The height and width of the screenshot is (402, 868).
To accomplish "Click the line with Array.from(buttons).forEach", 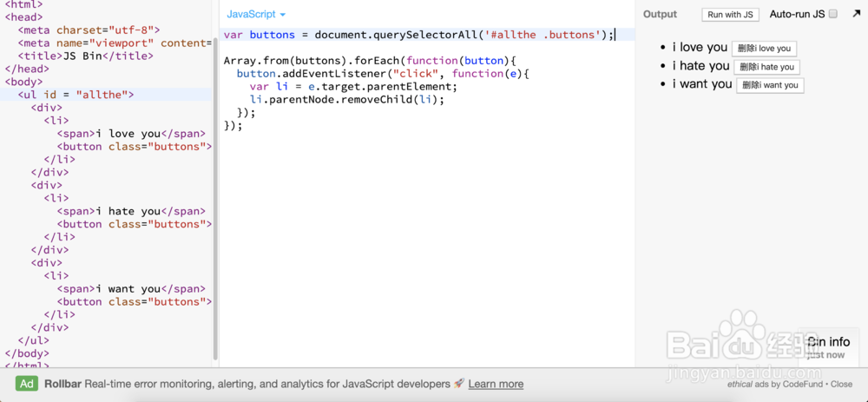I will click(x=370, y=61).
